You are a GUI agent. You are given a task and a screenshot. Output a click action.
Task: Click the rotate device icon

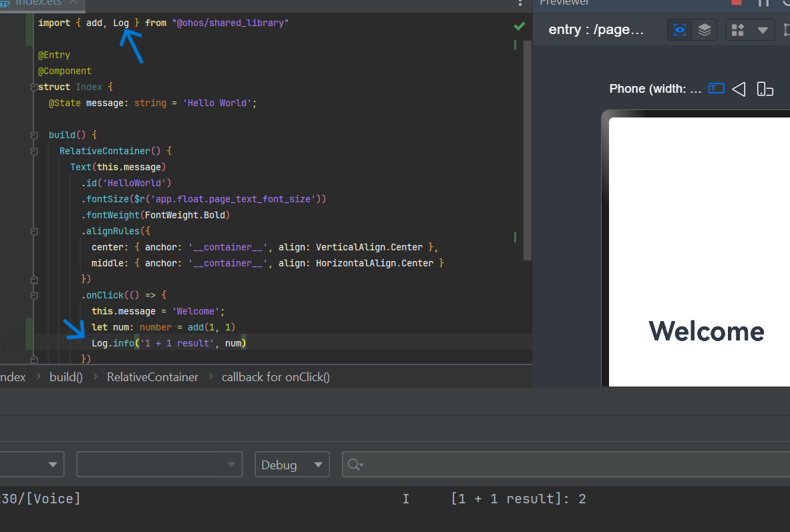pos(765,89)
